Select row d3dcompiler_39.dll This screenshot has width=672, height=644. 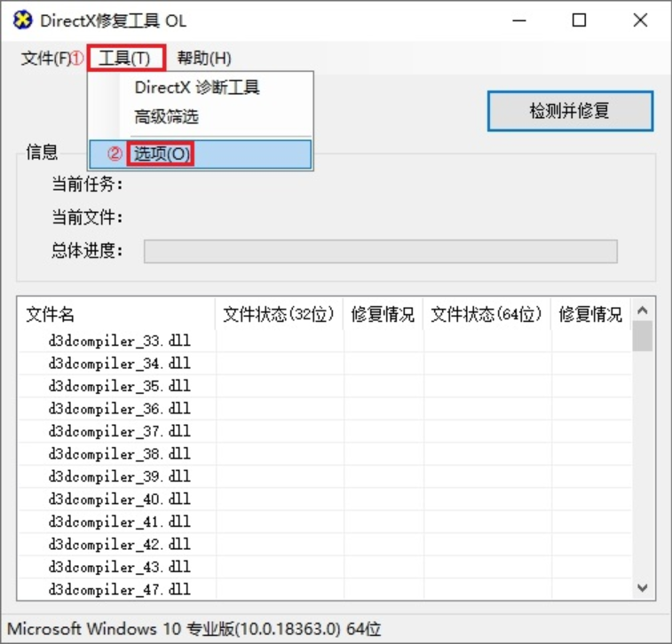click(x=325, y=476)
